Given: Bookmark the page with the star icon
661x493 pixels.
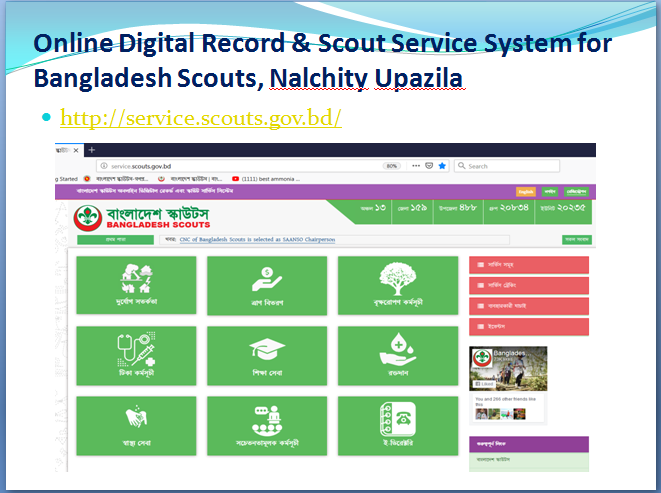Looking at the screenshot, I should [x=441, y=165].
